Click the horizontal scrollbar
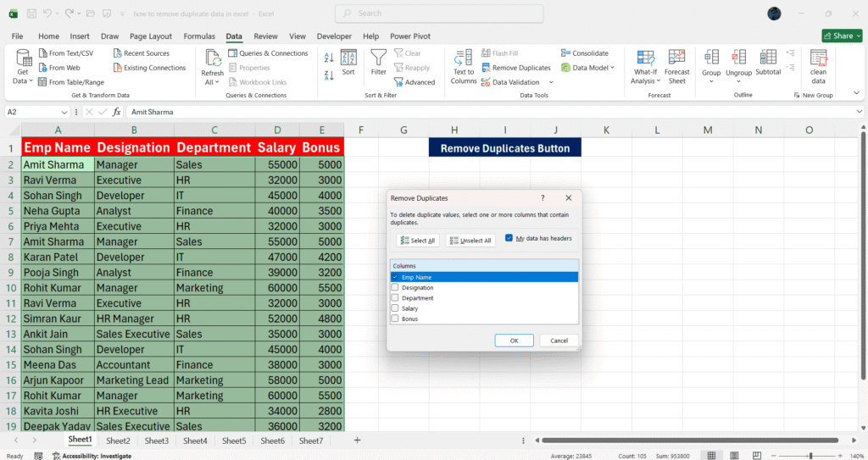The height and width of the screenshot is (460, 868). tap(690, 440)
